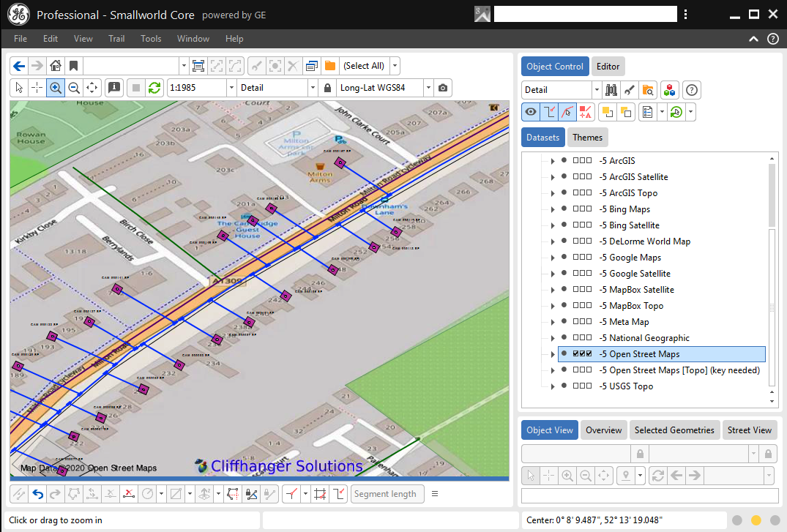Screen dimensions: 787x532
Task: Open the Street View panel
Action: coord(749,430)
